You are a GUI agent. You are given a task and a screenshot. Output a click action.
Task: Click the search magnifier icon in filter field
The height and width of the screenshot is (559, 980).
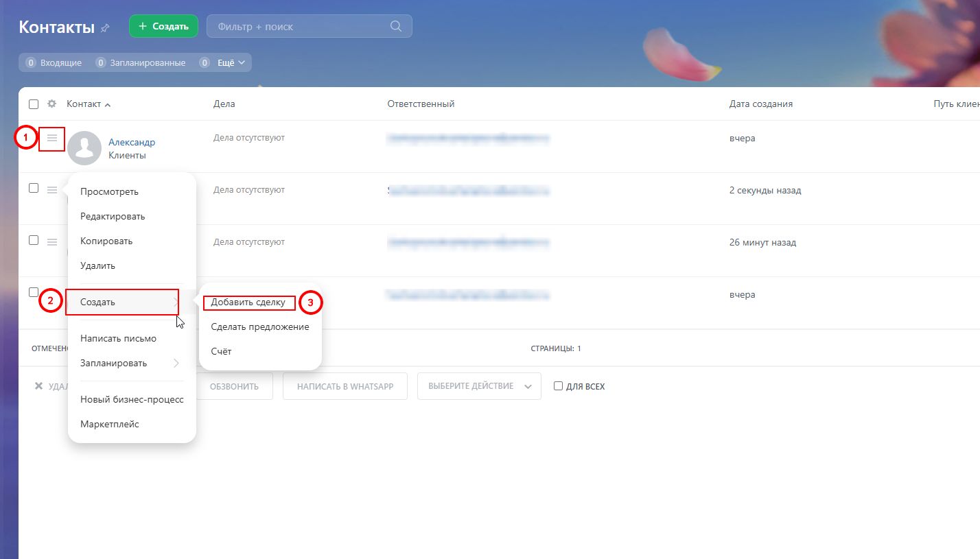point(395,27)
